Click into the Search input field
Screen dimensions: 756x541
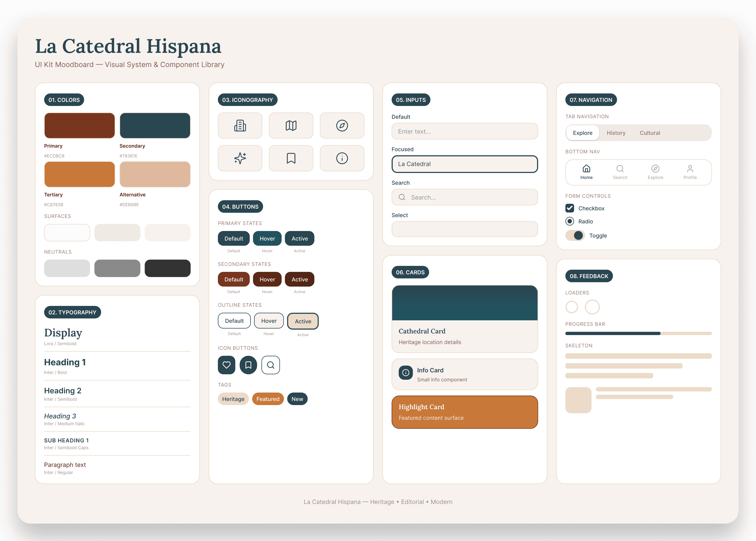(x=464, y=197)
